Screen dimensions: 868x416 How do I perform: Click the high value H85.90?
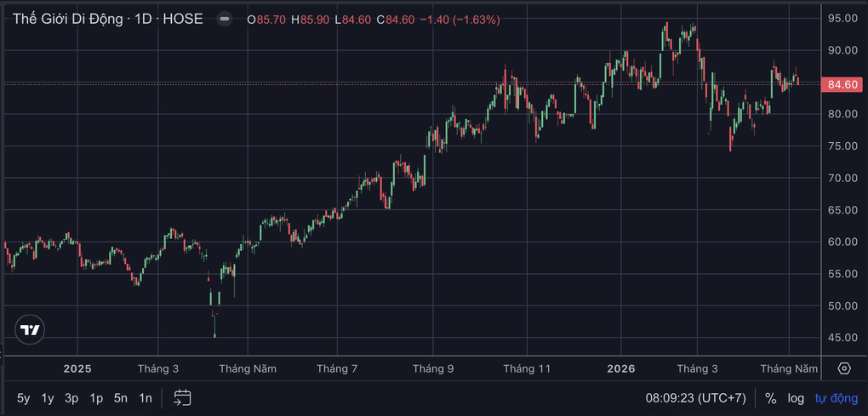click(x=311, y=20)
